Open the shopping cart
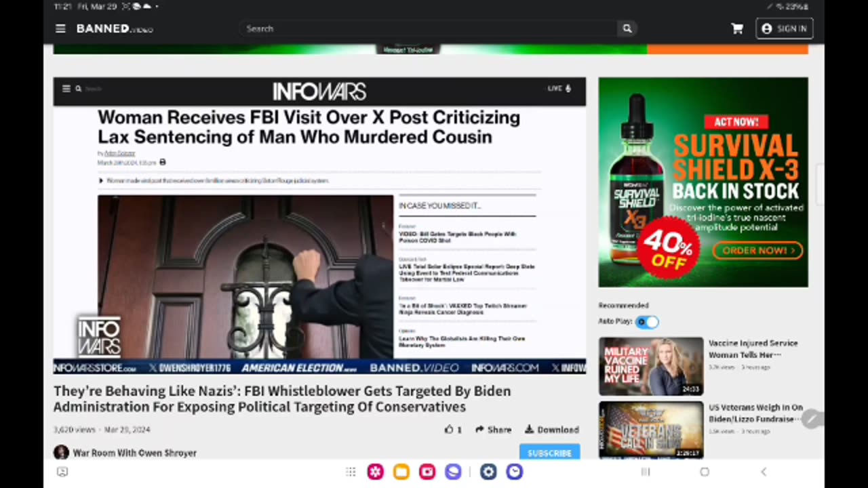Viewport: 868px width, 488px height. pos(737,28)
